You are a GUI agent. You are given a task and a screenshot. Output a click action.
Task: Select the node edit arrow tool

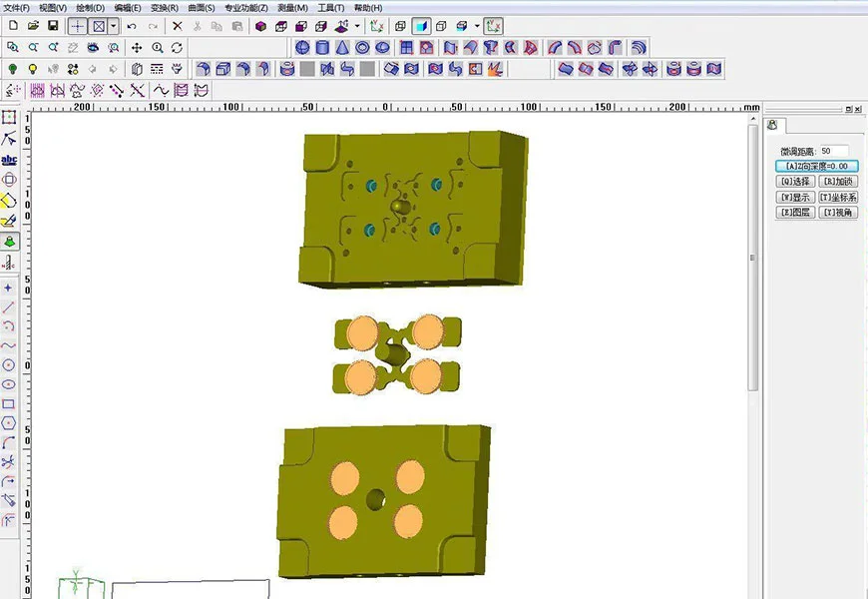(9, 139)
